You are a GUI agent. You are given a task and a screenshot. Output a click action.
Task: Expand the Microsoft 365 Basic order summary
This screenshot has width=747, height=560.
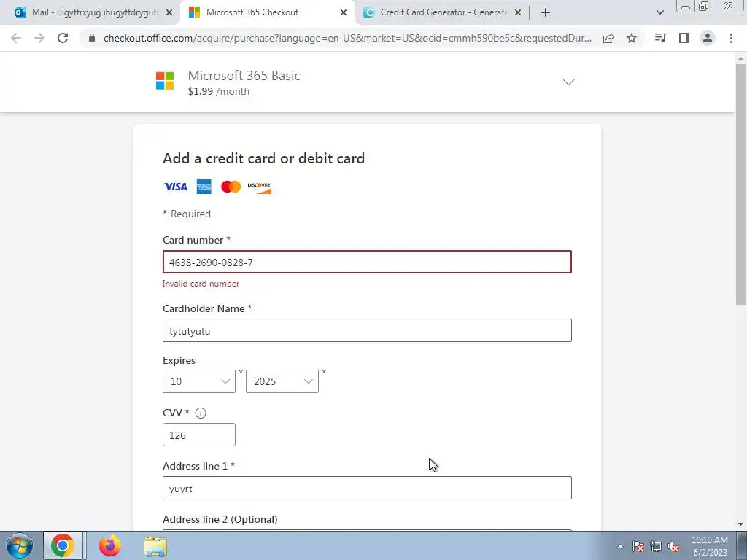point(568,82)
